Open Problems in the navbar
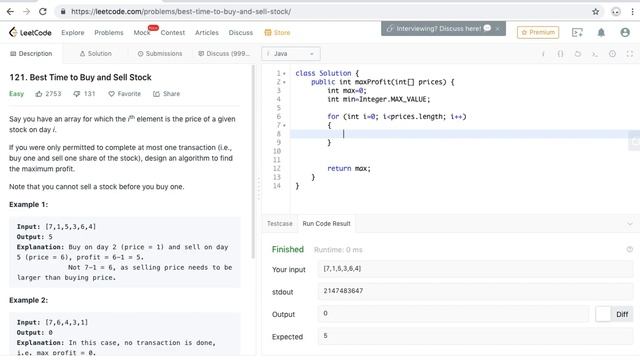Screen dimensions: 640x360 [109, 33]
